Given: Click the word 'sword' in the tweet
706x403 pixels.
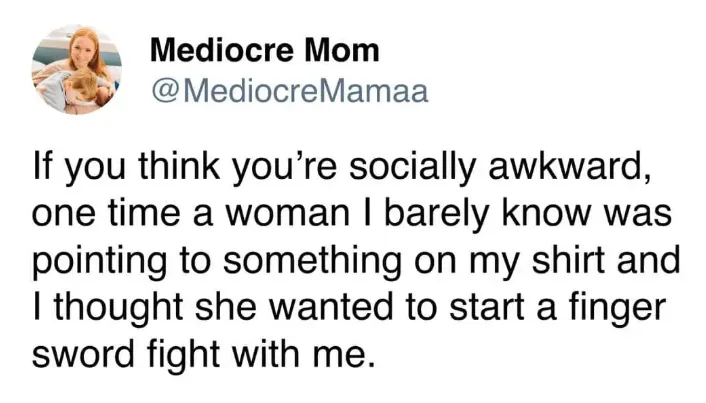Looking at the screenshot, I should click(x=83, y=354).
